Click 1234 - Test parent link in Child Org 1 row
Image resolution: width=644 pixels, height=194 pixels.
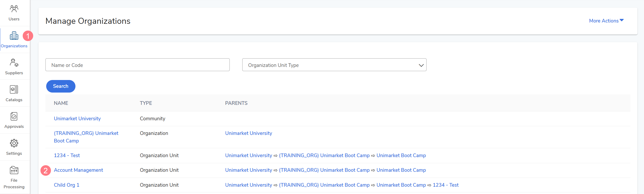[x=446, y=185]
